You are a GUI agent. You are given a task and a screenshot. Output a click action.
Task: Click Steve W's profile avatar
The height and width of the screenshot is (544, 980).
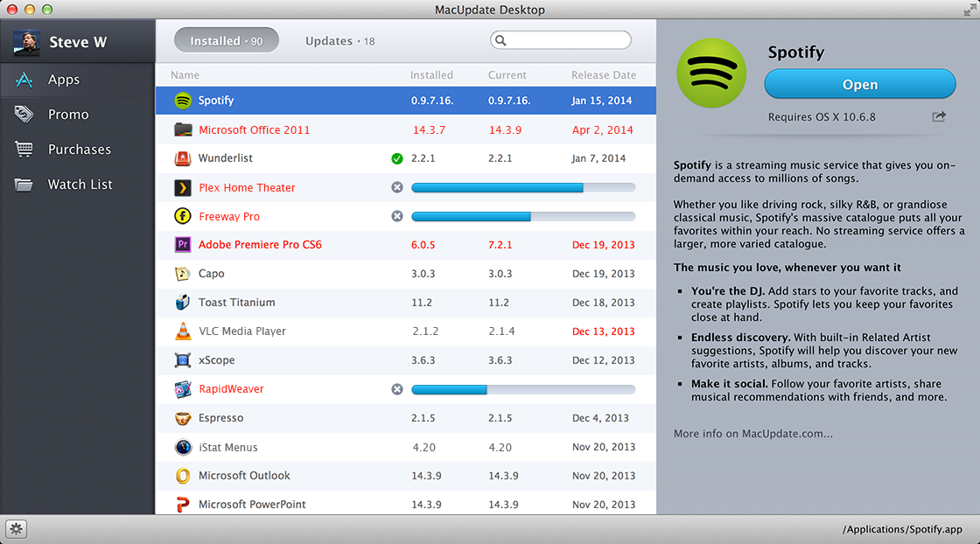(26, 43)
